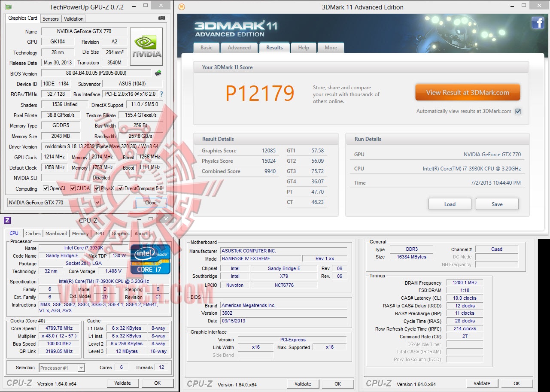Uncheck automatically view results at 3DMark.com
This screenshot has height=392, width=550.
tap(518, 112)
